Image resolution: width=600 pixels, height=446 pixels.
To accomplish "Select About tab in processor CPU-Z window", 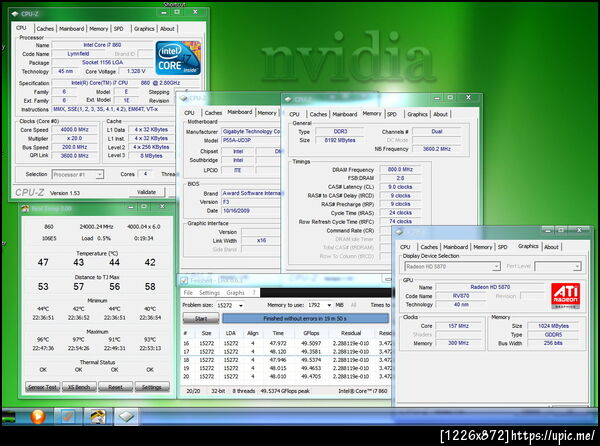I will coord(167,29).
